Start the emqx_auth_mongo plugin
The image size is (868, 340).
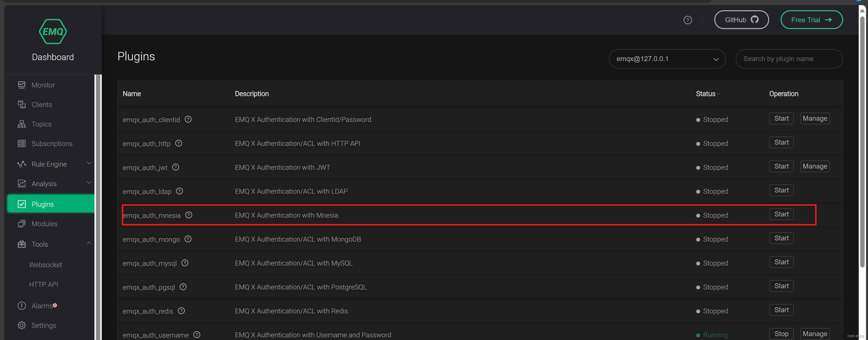[x=781, y=238]
